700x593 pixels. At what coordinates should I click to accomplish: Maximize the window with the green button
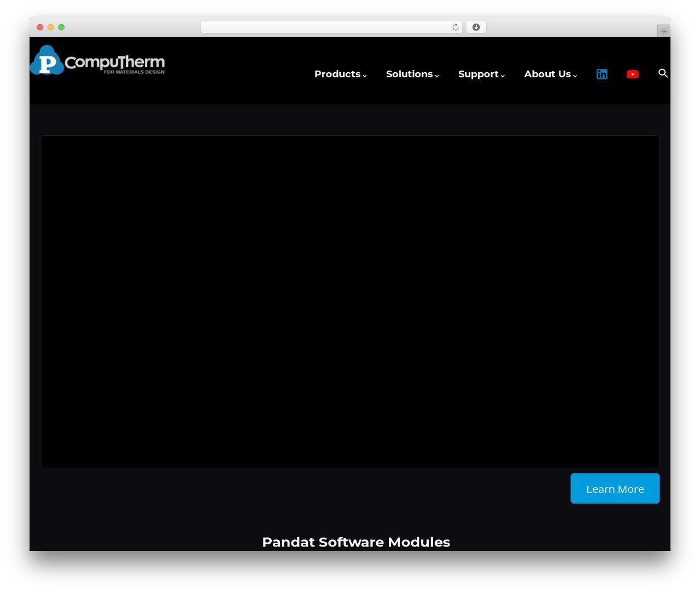[61, 27]
